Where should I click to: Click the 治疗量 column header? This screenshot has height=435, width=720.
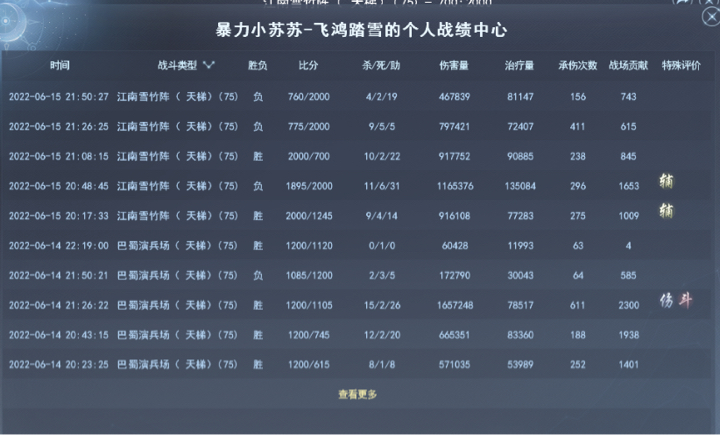coord(520,66)
